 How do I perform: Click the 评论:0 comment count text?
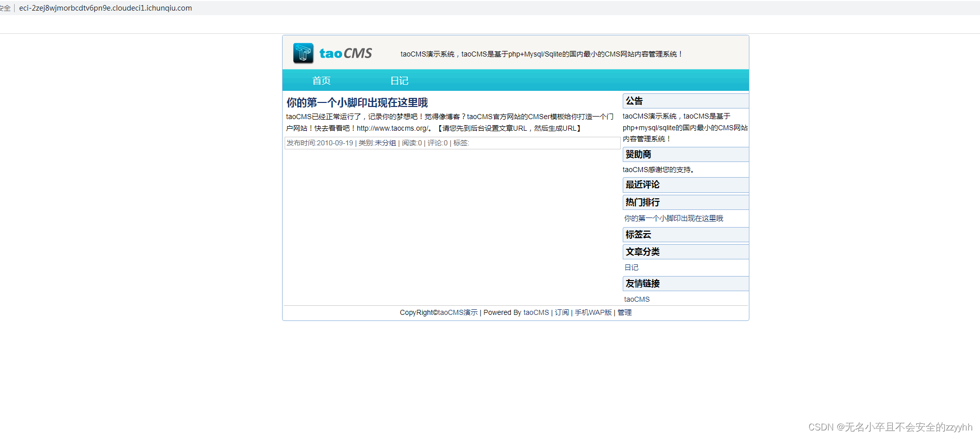tap(438, 143)
